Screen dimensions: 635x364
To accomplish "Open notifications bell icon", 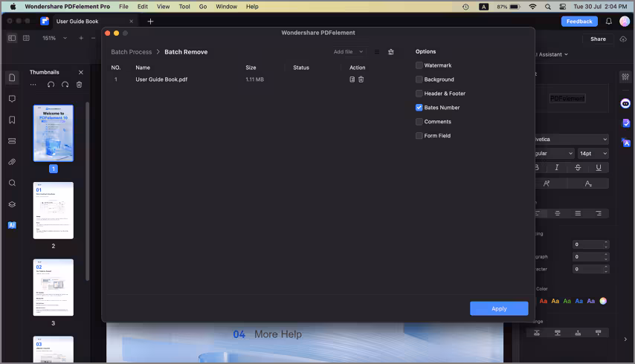I will pyautogui.click(x=609, y=22).
